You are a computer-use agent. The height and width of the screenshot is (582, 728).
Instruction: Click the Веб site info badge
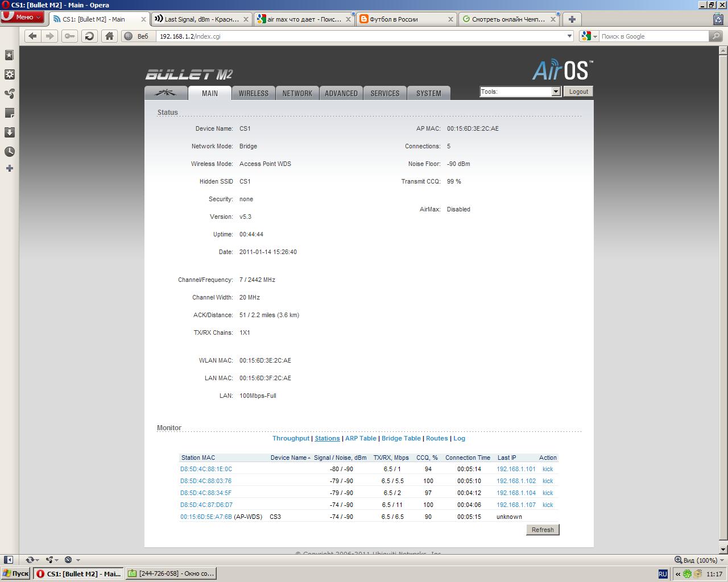pos(136,36)
